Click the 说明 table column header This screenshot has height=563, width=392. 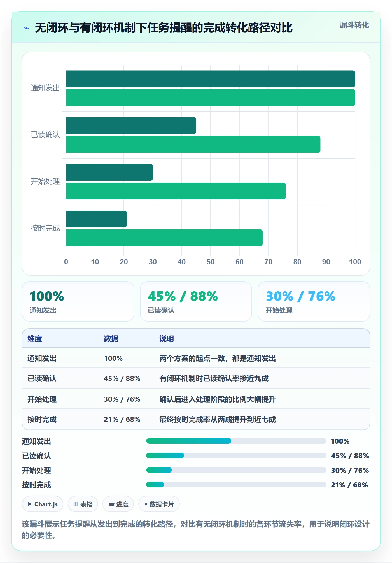pos(167,339)
